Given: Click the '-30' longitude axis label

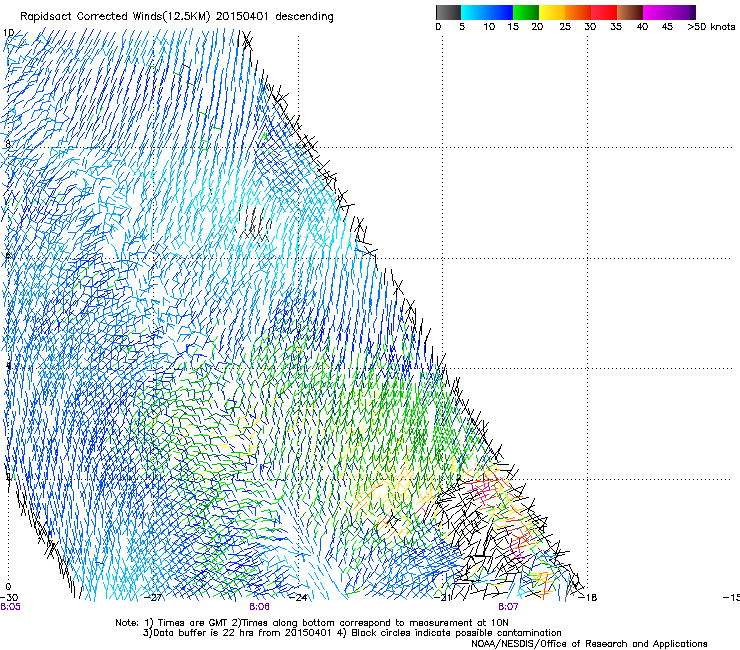Looking at the screenshot, I should tap(9, 598).
